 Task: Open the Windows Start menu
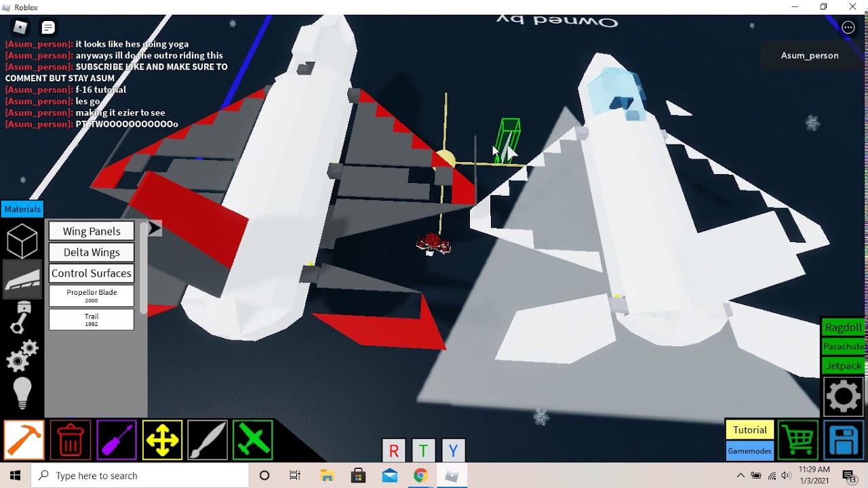click(x=16, y=476)
